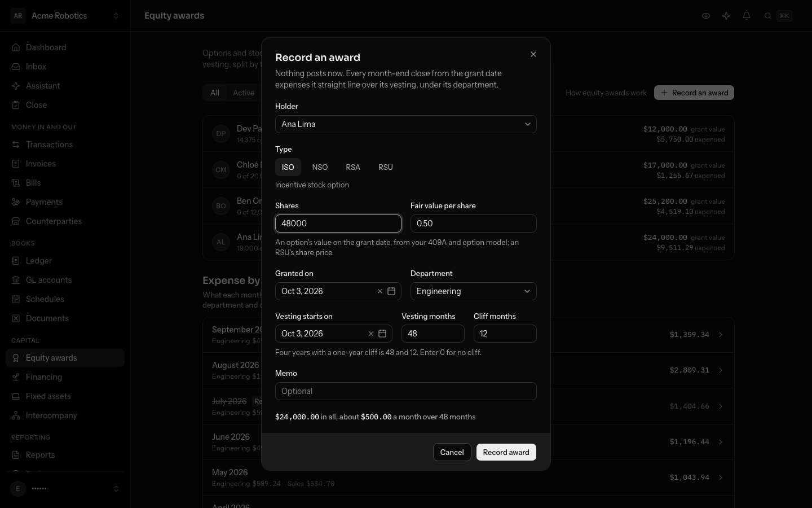This screenshot has height=508, width=812.
Task: Switch to the Active tab
Action: click(x=244, y=93)
